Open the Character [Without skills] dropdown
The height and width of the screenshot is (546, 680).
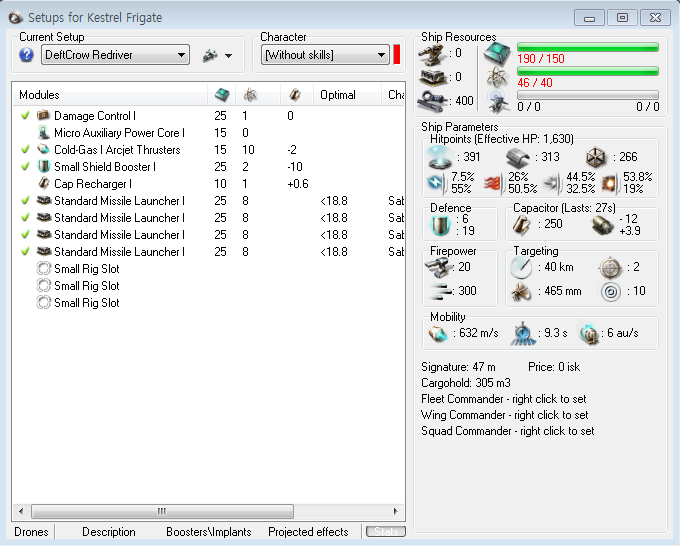point(325,55)
